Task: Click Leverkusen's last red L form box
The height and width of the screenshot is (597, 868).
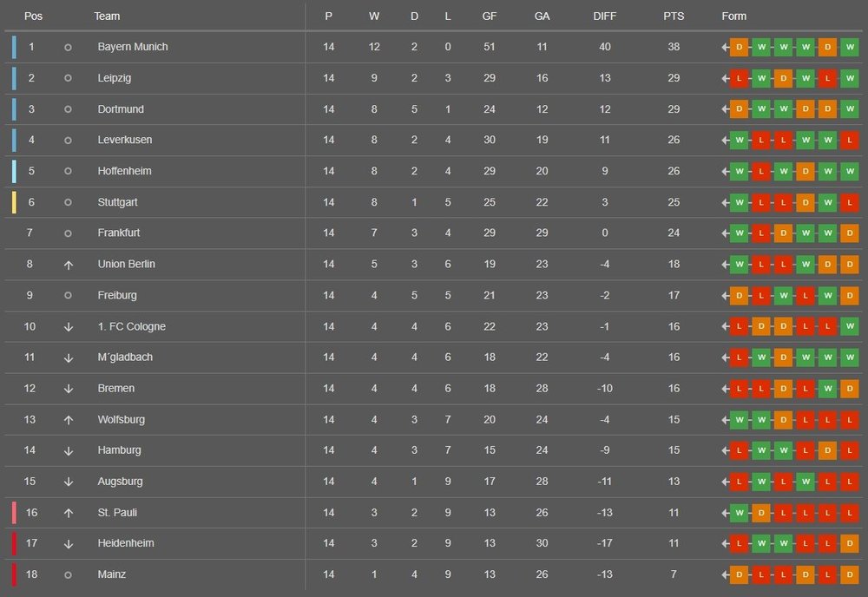Action: [x=851, y=140]
